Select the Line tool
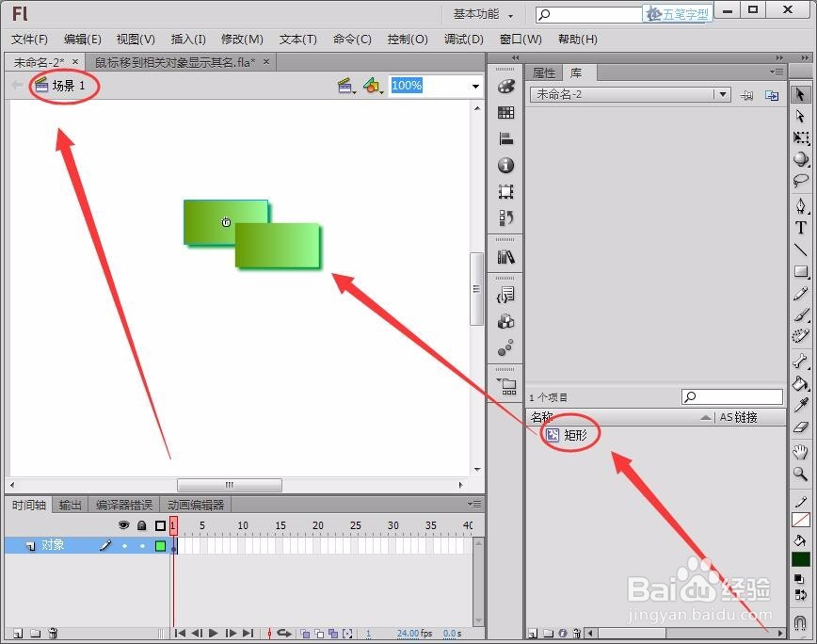This screenshot has height=644, width=817. click(800, 250)
